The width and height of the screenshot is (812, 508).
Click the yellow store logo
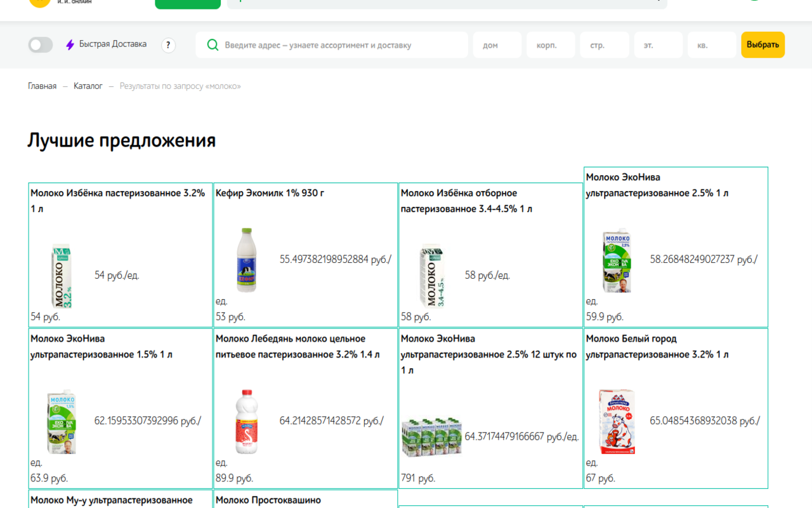click(39, 3)
